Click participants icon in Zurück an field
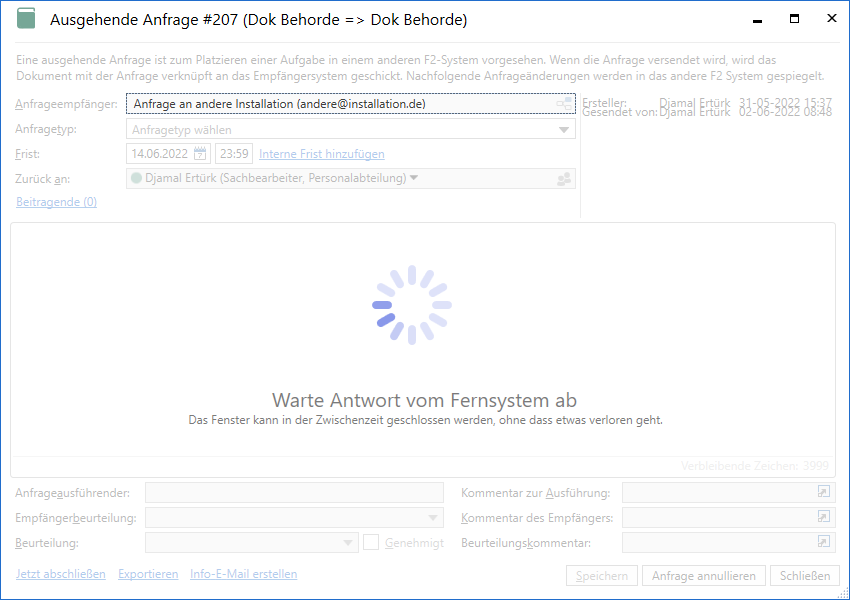The height and width of the screenshot is (600, 850). (565, 179)
